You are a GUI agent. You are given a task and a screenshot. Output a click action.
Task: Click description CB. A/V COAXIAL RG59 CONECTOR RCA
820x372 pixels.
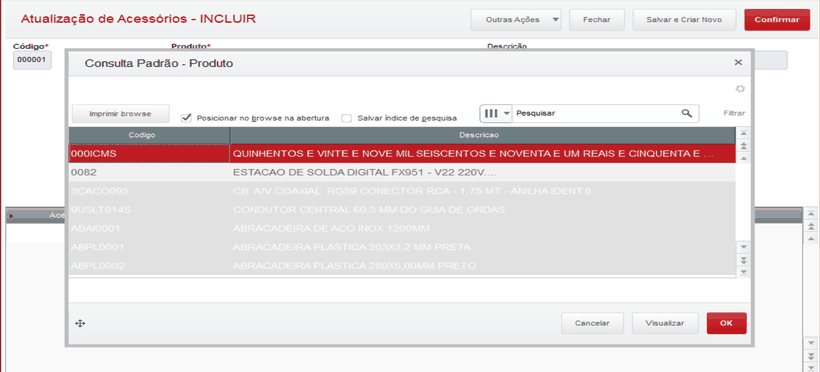click(482, 191)
